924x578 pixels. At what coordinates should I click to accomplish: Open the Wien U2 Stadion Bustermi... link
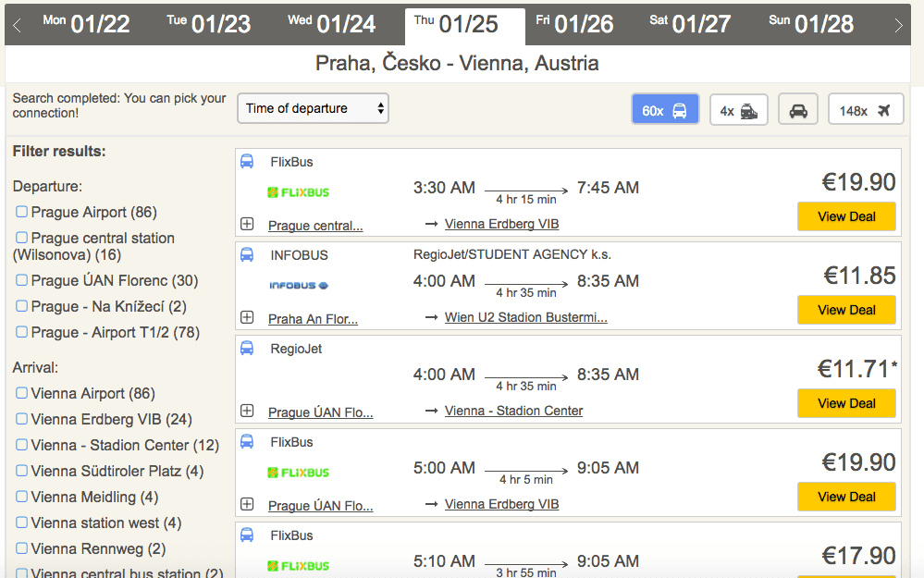[525, 317]
